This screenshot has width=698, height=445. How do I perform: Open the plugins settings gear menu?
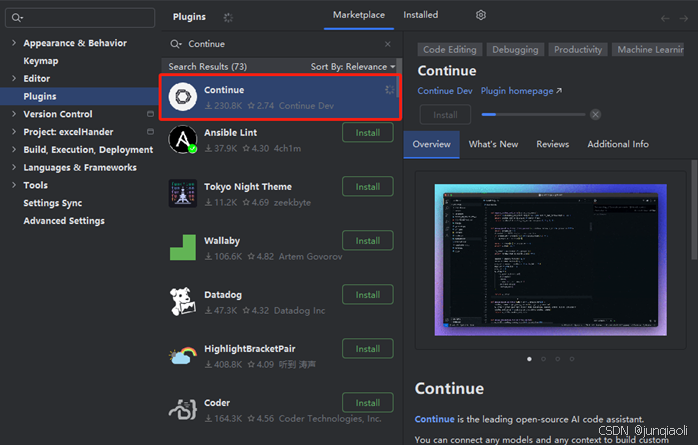[481, 15]
